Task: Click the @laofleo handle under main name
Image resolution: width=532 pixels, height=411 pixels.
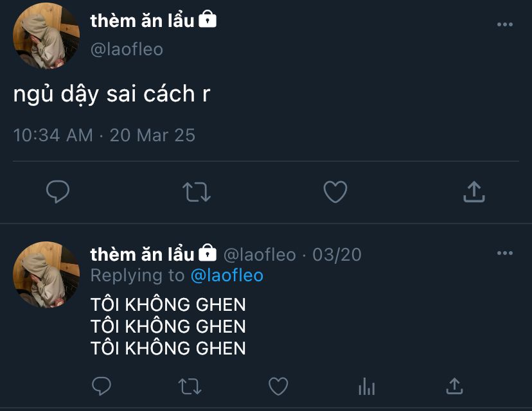Action: coord(127,49)
